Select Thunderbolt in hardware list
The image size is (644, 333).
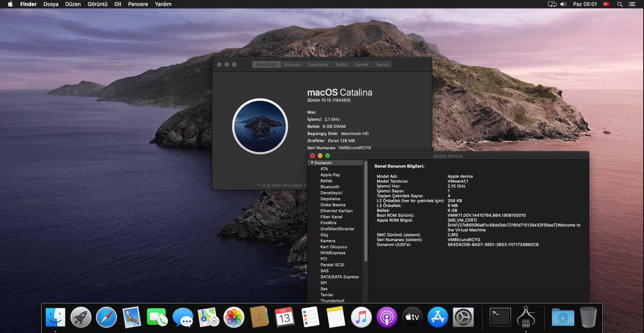(332, 301)
